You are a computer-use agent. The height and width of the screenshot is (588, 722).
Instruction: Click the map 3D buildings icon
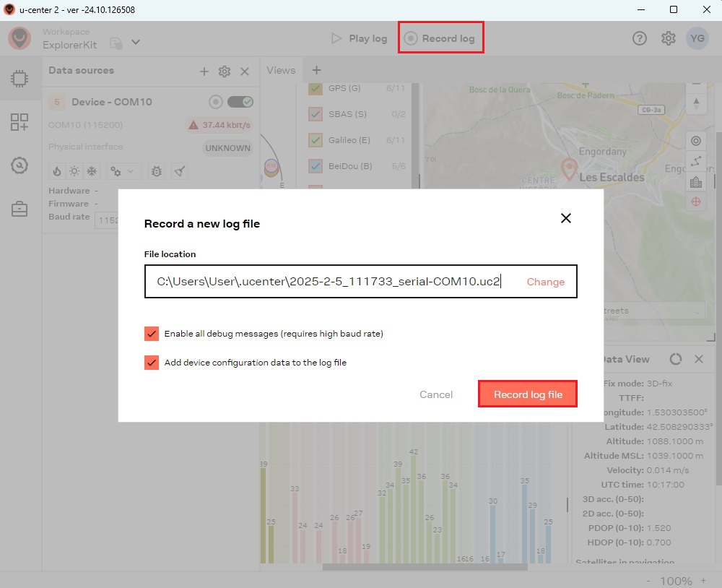coord(696,182)
